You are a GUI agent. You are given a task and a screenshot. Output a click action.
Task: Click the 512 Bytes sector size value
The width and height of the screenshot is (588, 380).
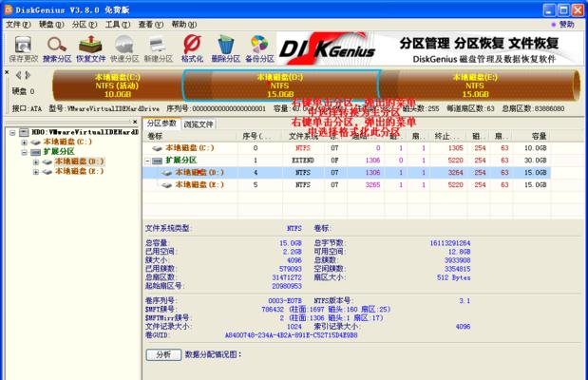(x=454, y=277)
